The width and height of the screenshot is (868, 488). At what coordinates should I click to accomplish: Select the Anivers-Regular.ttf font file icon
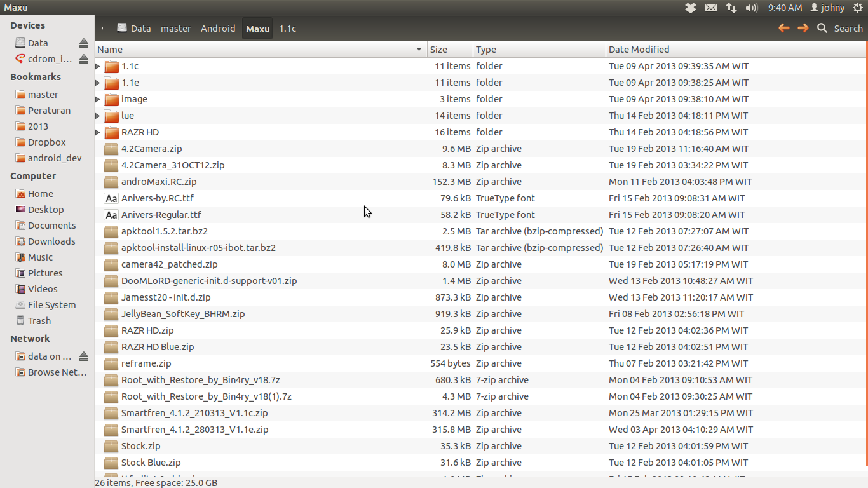click(111, 215)
